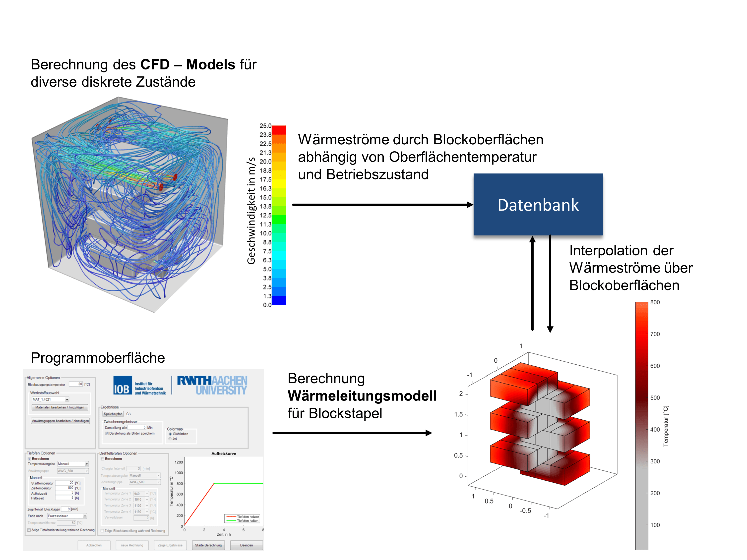The image size is (747, 560).
Task: Click Anwärmgruppen bearbeiten / hinzufügen button
Action: coord(61,421)
